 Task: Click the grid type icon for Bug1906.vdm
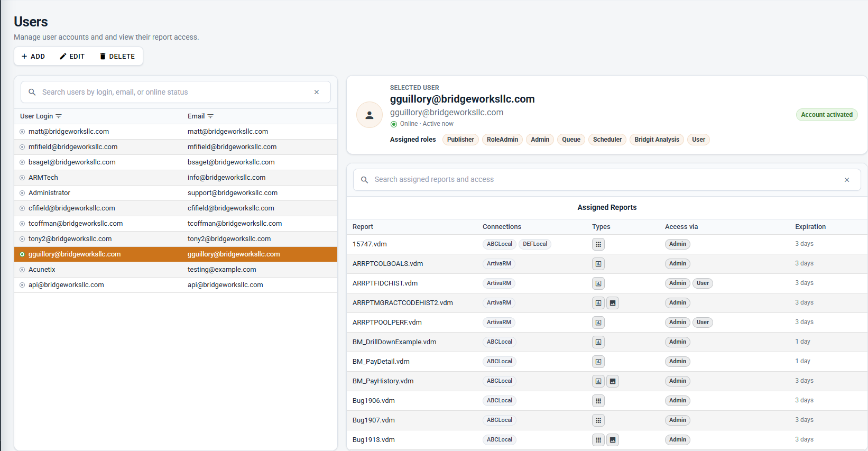click(598, 401)
